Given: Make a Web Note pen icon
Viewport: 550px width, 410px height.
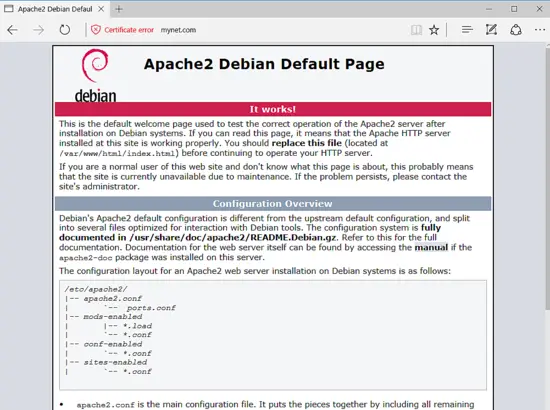Looking at the screenshot, I should tap(491, 30).
